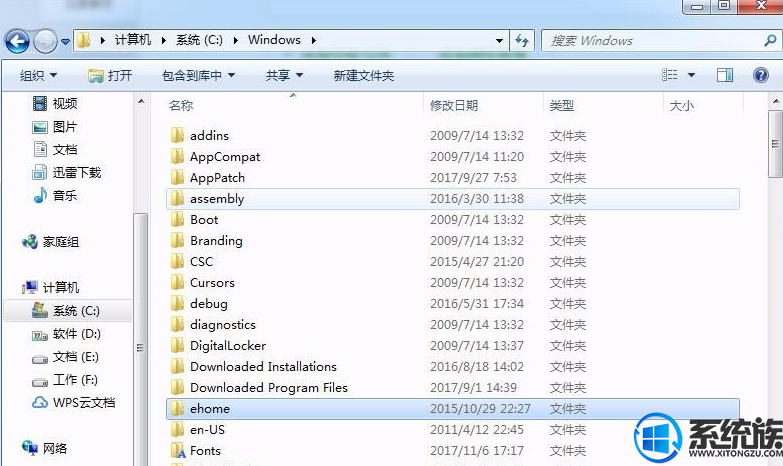Open 图片 library in sidebar
The image size is (783, 466).
55,127
